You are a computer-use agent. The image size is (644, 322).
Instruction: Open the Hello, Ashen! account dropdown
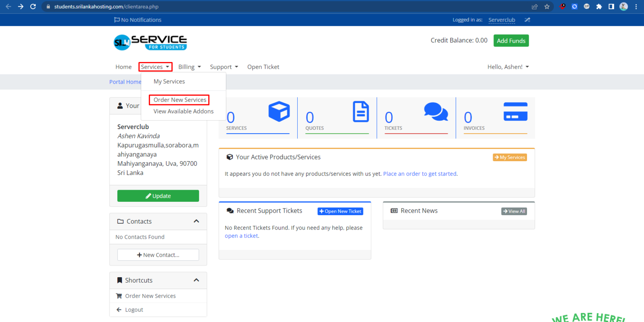(x=508, y=67)
